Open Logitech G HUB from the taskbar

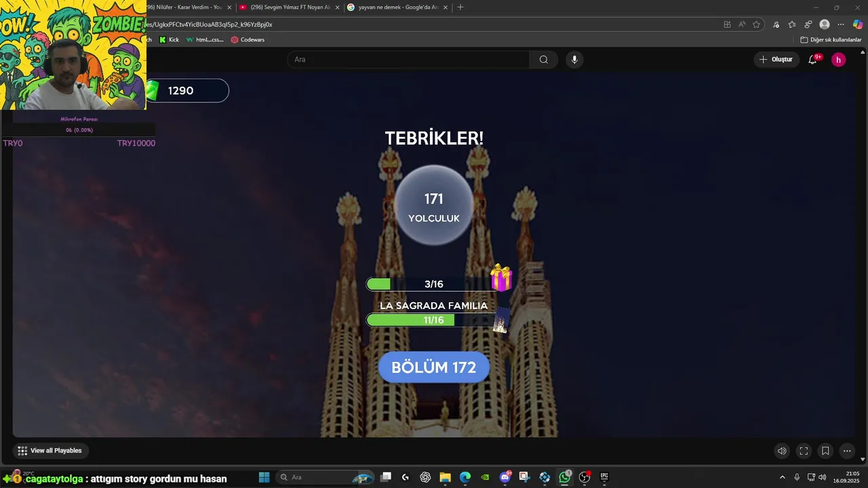click(406, 477)
